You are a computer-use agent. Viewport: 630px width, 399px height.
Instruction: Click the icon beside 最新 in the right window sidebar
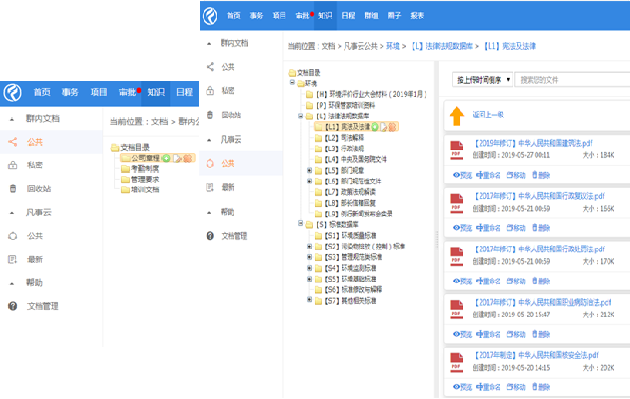point(210,187)
